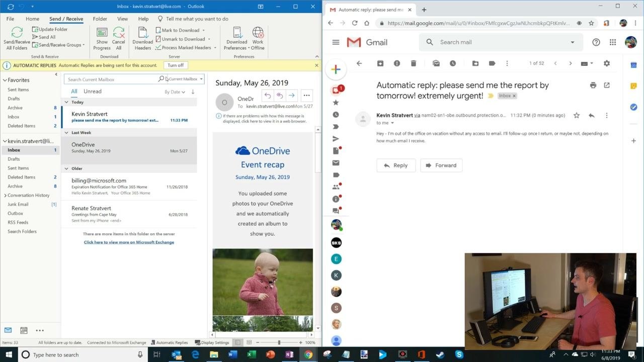
Task: Open Excel from Windows taskbar
Action: [x=251, y=354]
